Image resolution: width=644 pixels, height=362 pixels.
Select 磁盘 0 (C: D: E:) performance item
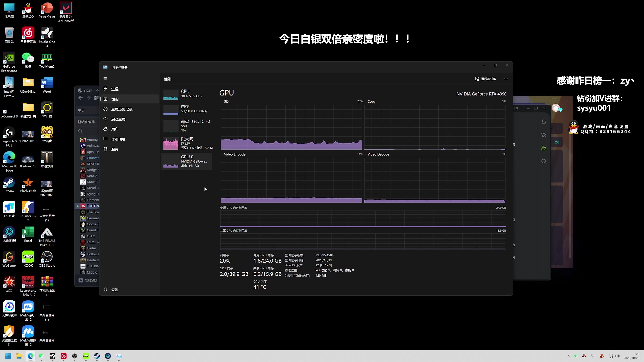(187, 126)
